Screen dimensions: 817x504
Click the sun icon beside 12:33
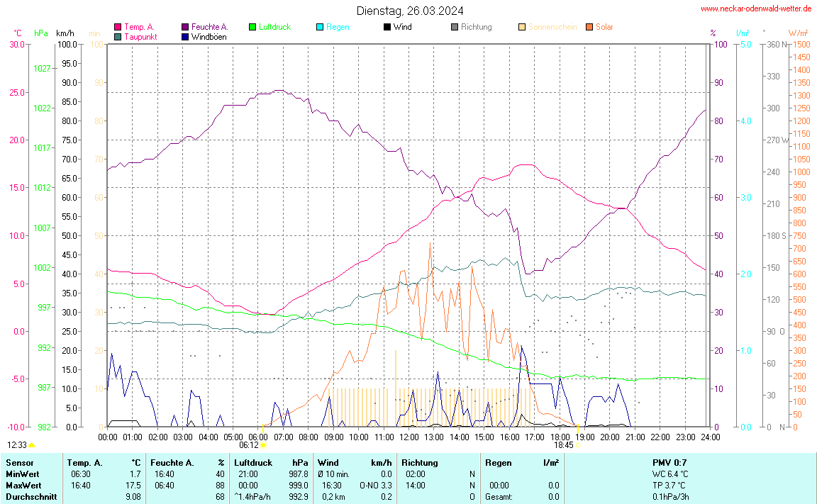point(32,445)
